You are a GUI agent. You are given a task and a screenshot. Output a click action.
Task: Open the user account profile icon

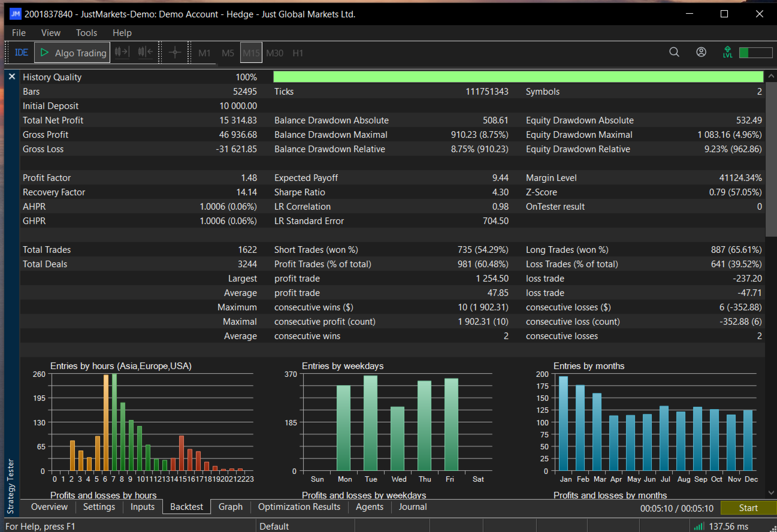[x=701, y=52]
